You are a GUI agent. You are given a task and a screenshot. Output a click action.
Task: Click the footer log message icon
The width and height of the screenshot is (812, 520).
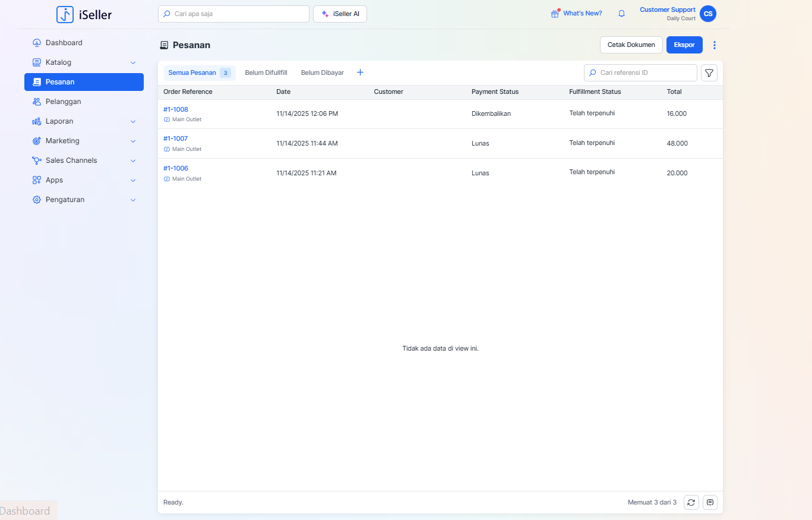[710, 502]
